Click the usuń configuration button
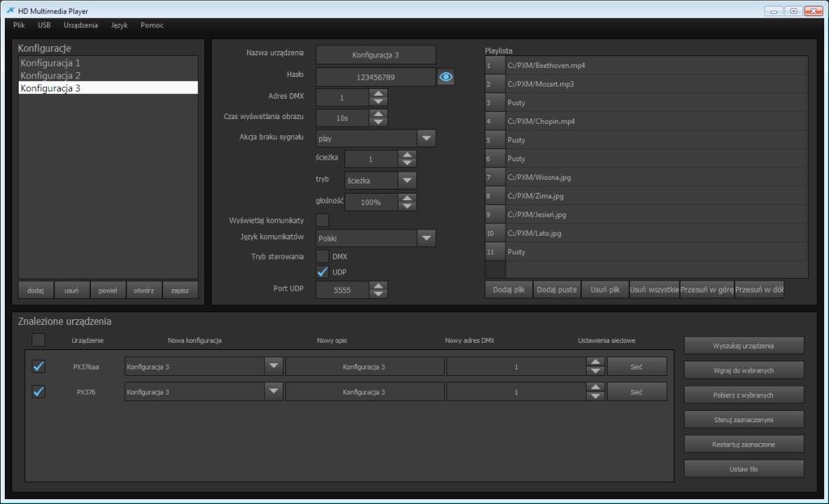The image size is (829, 504). pyautogui.click(x=71, y=290)
